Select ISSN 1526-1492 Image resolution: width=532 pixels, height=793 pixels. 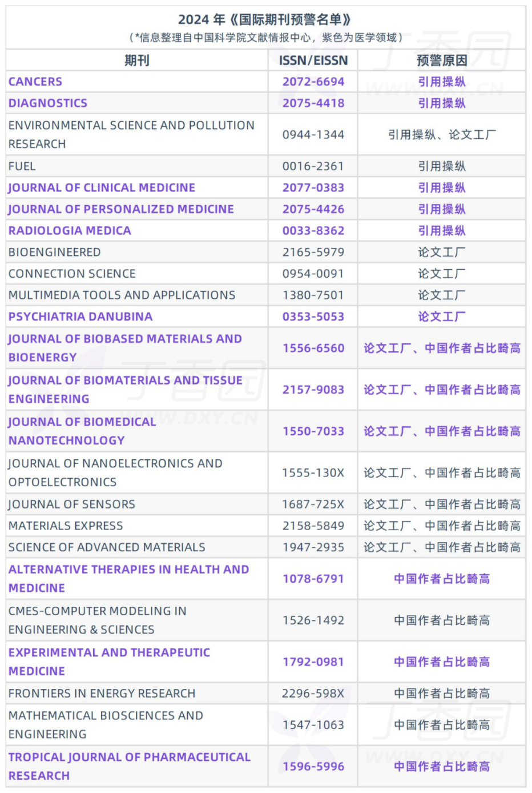pos(313,620)
